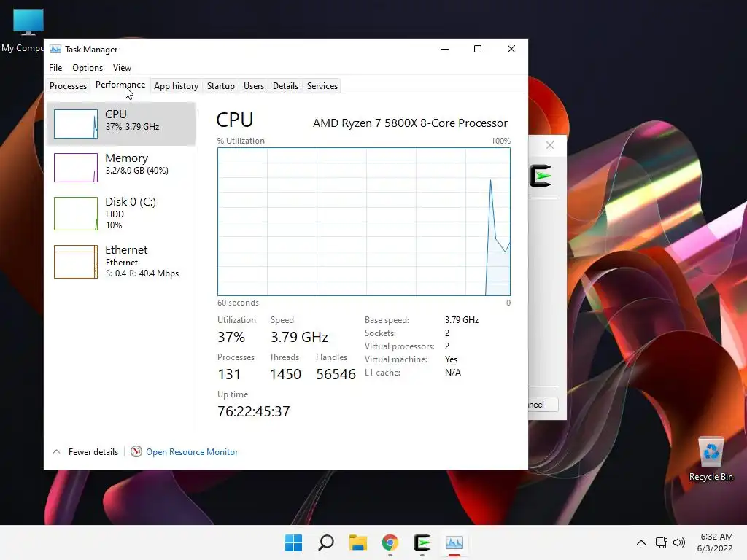The width and height of the screenshot is (747, 560).
Task: Click the 60 seconds axis label
Action: [x=238, y=303]
